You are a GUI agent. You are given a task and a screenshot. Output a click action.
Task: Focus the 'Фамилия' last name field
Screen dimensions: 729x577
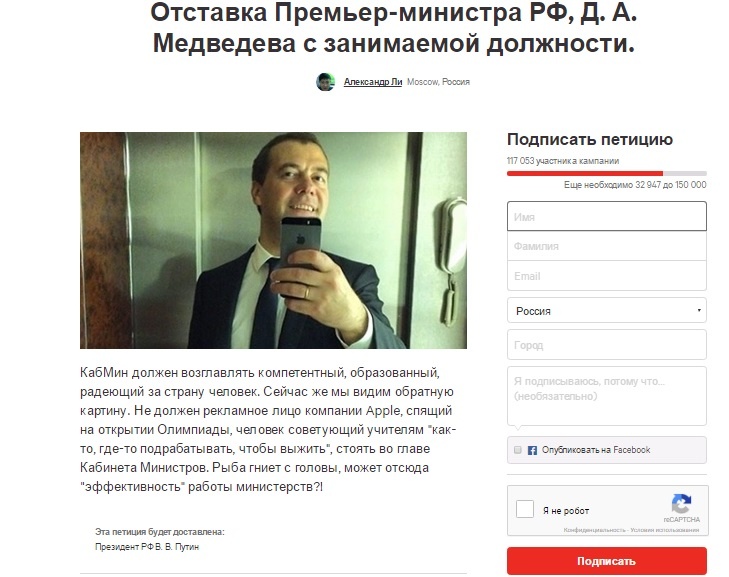pyautogui.click(x=607, y=246)
